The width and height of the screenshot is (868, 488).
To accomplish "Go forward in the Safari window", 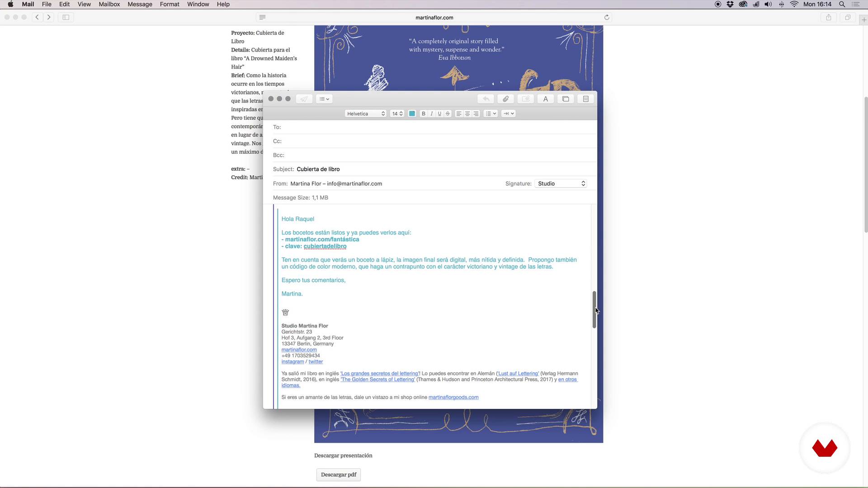I will coord(48,17).
